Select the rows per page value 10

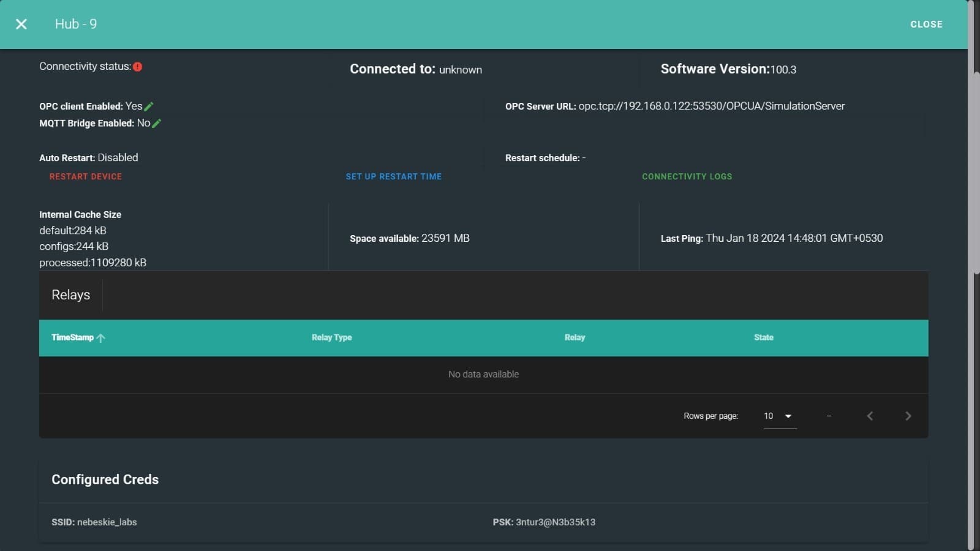point(769,416)
